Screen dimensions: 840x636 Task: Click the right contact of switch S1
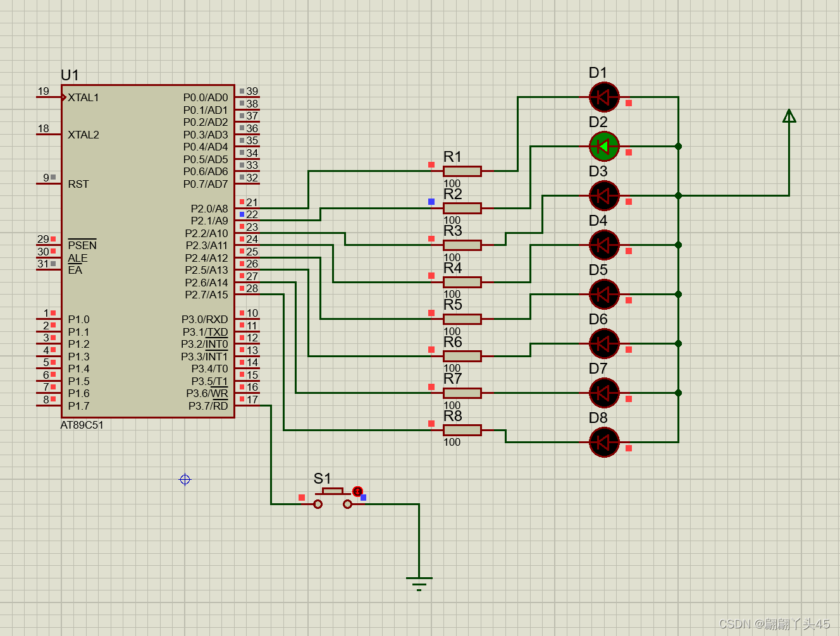[x=347, y=504]
